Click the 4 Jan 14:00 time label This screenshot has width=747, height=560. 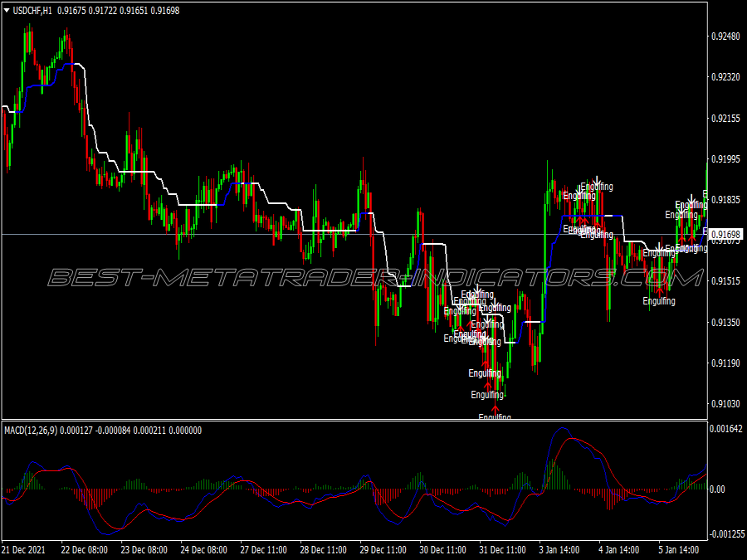coord(619,549)
